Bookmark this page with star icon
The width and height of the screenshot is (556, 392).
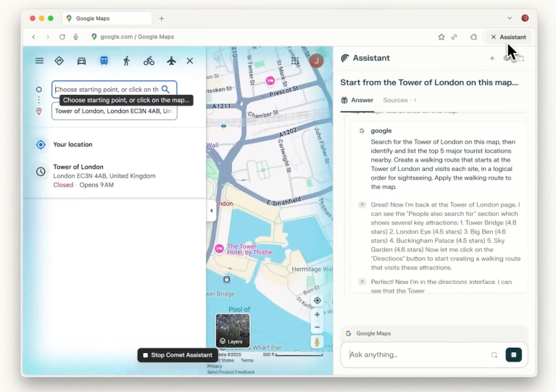pyautogui.click(x=441, y=37)
